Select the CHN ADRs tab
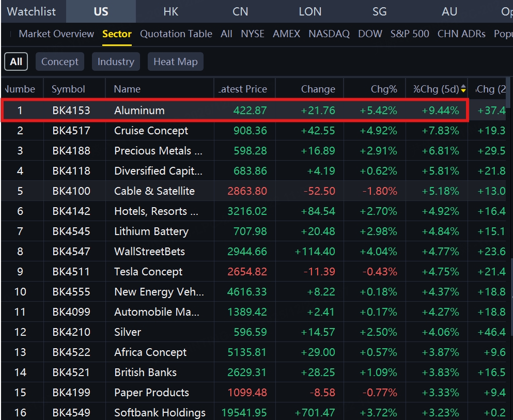Image resolution: width=513 pixels, height=420 pixels. [461, 34]
